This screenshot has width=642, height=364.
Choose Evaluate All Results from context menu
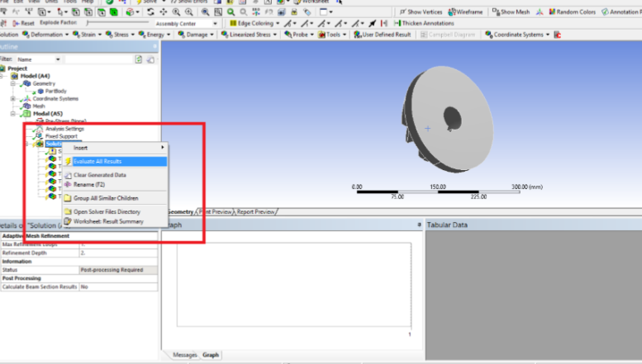coord(97,162)
